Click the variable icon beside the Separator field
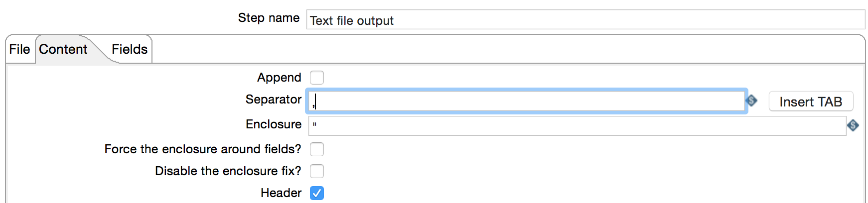Screen dimensions: 868x203 751,101
